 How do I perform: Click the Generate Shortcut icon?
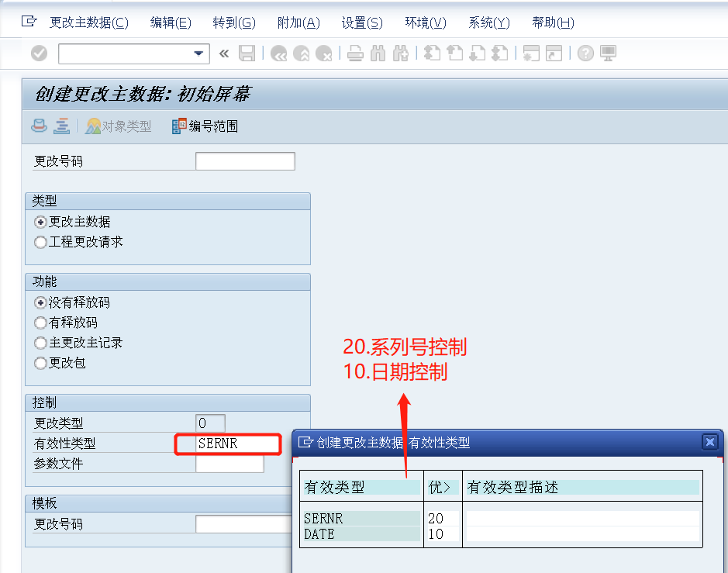click(554, 54)
